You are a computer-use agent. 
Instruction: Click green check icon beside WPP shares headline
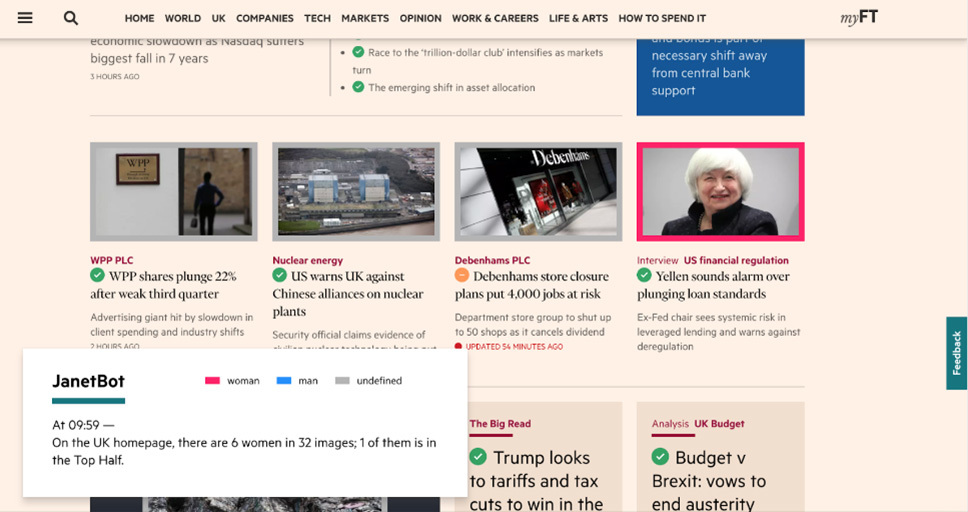point(98,275)
